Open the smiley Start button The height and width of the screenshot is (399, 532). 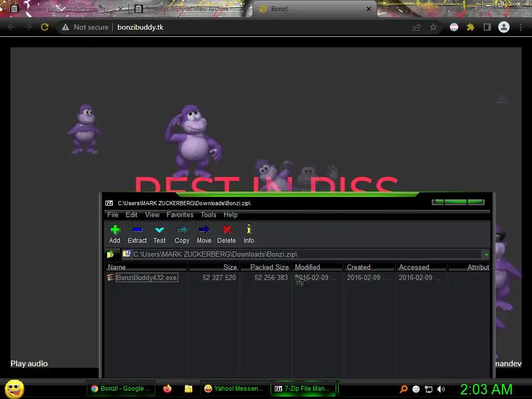tap(14, 389)
